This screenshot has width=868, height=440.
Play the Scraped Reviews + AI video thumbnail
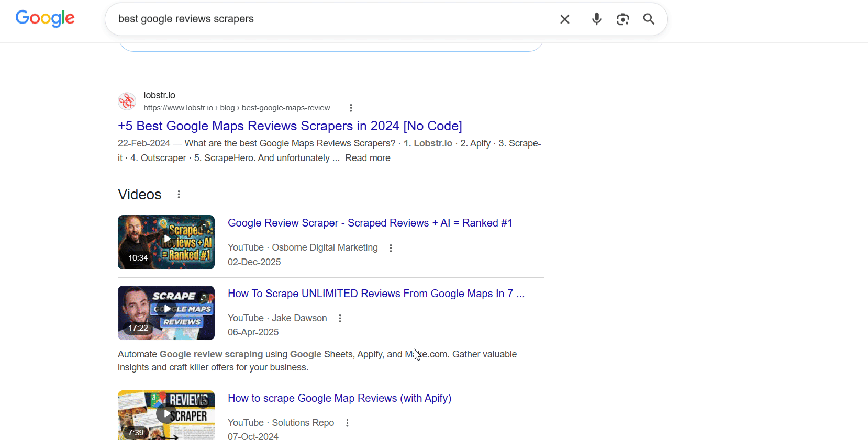(x=166, y=242)
